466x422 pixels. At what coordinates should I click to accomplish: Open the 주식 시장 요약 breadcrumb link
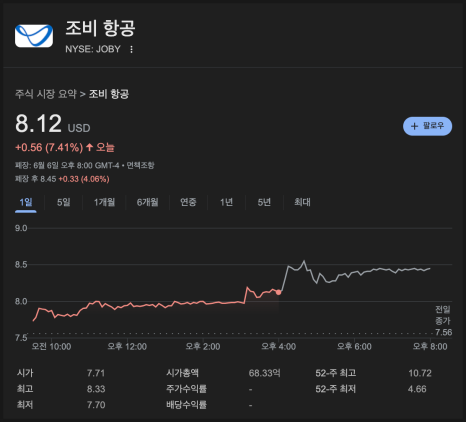46,94
